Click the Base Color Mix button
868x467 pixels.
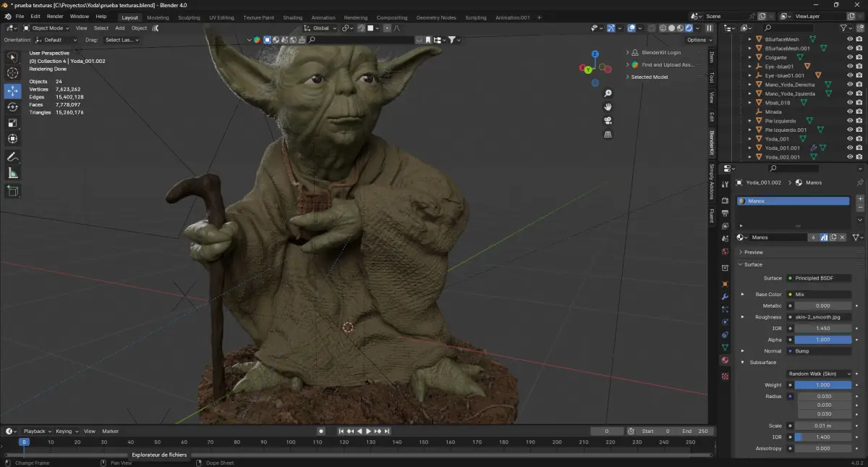(818, 295)
